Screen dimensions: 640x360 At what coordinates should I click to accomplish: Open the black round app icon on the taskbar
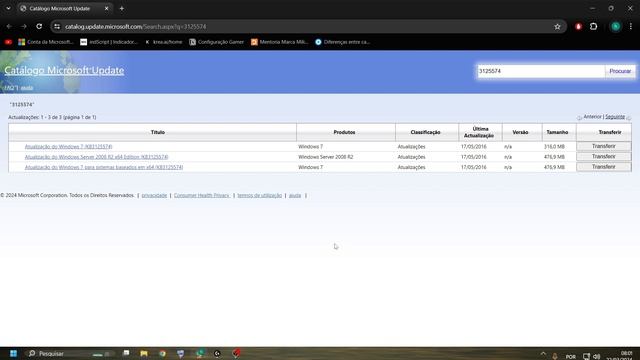tap(217, 353)
